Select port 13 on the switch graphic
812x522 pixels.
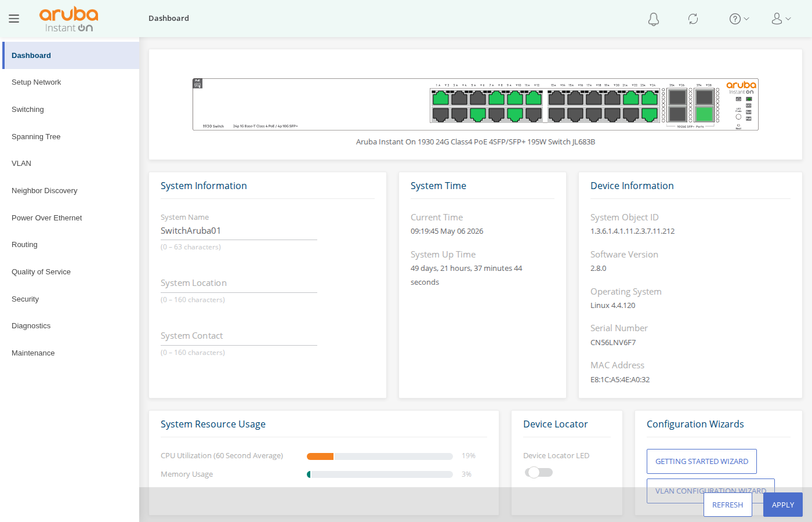557,97
